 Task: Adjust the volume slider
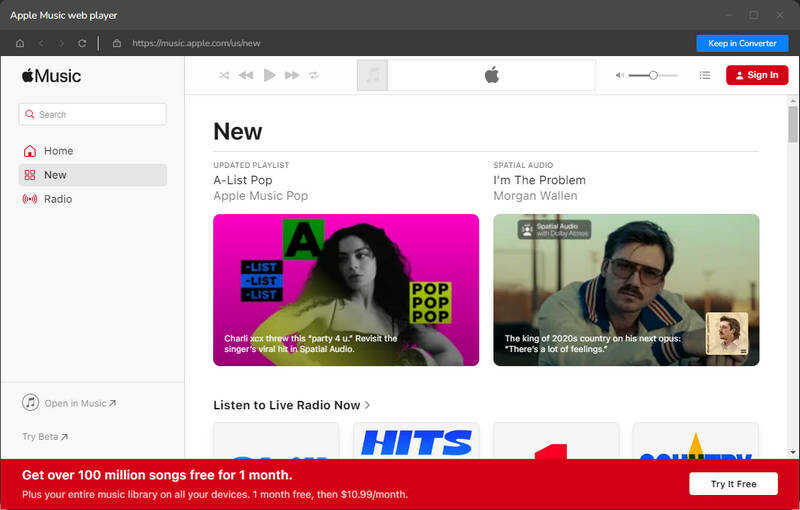pos(653,75)
